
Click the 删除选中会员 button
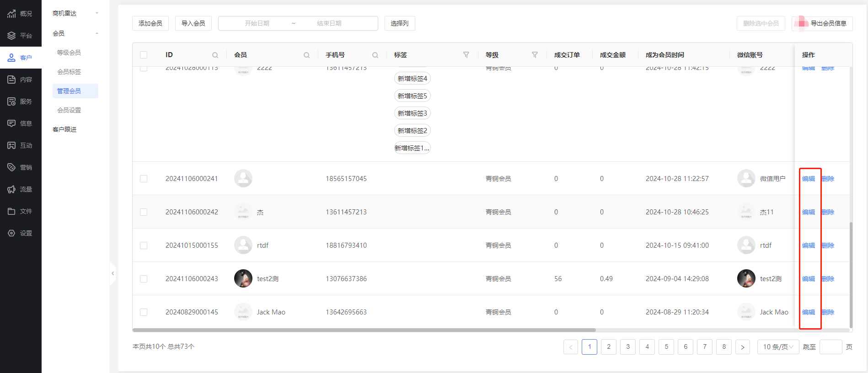pyautogui.click(x=761, y=23)
